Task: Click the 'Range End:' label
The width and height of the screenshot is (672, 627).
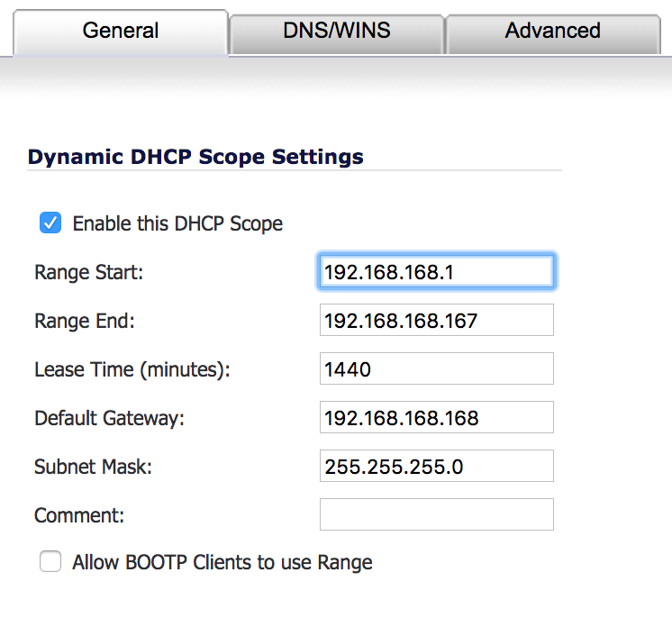Action: (85, 321)
